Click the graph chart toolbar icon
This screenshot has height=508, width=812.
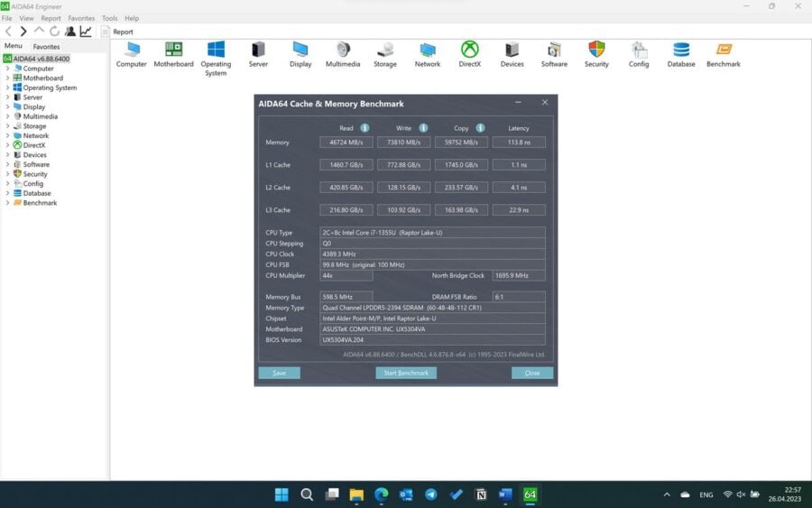pos(86,32)
